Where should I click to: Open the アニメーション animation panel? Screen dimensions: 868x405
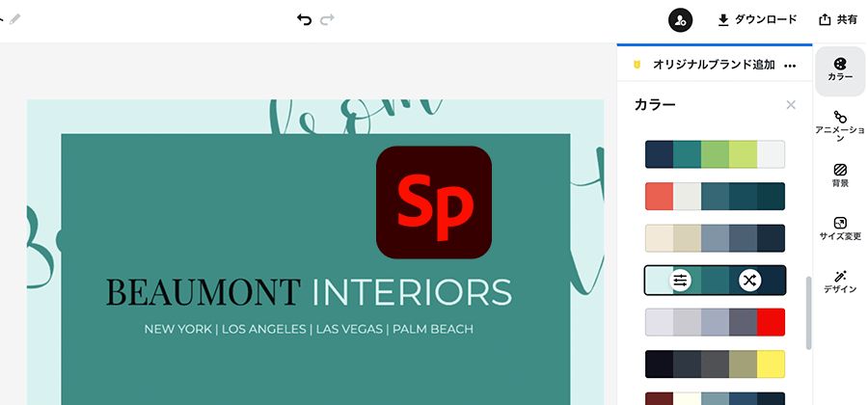[x=840, y=125]
